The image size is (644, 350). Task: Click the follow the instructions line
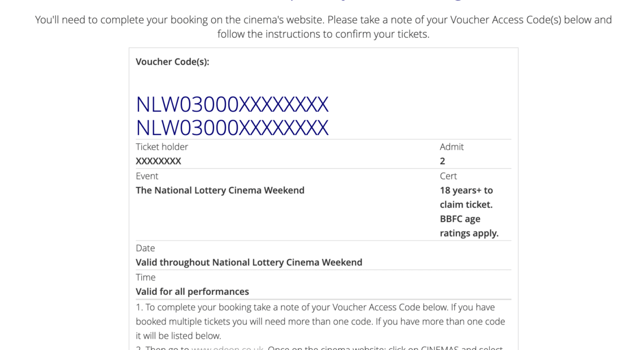(323, 34)
